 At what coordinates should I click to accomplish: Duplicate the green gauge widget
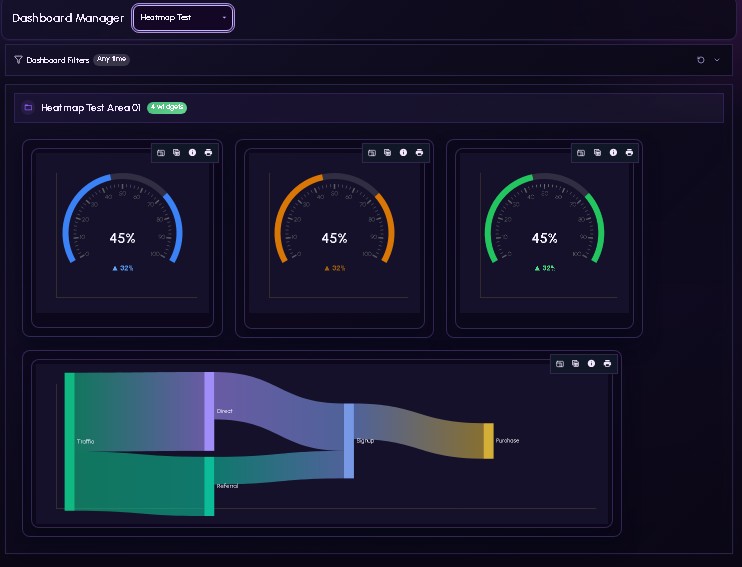click(x=597, y=153)
